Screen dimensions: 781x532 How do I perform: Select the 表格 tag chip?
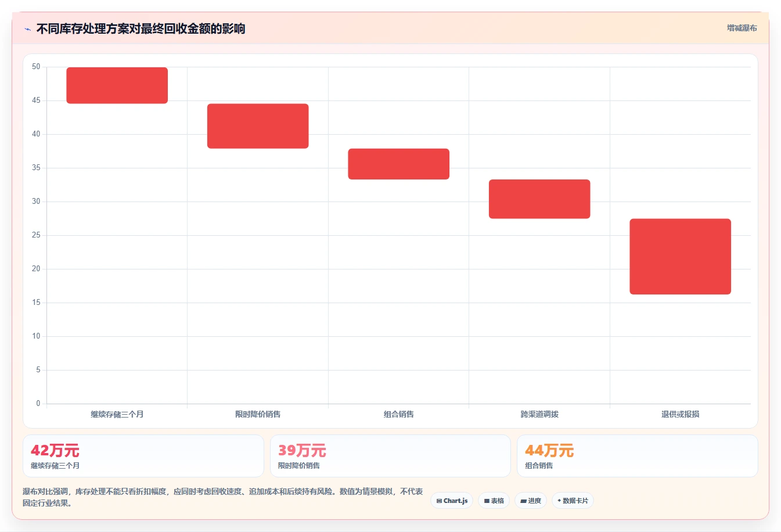coord(494,501)
